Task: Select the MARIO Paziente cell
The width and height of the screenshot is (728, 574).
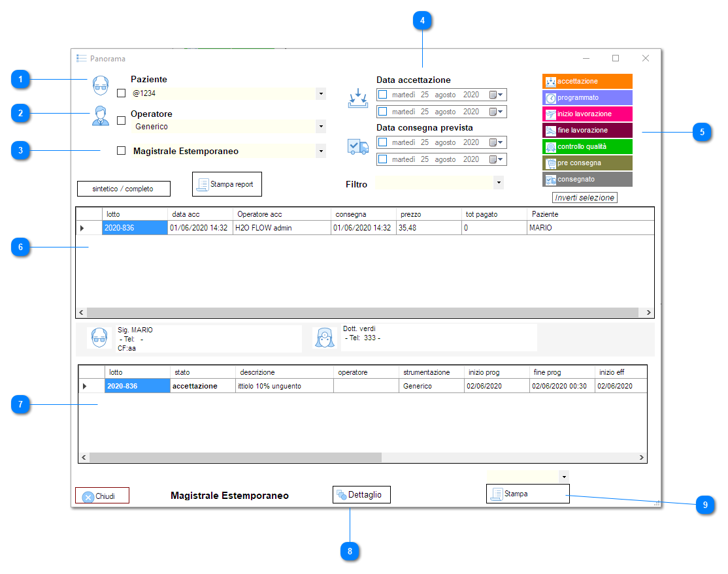Action: (x=591, y=228)
